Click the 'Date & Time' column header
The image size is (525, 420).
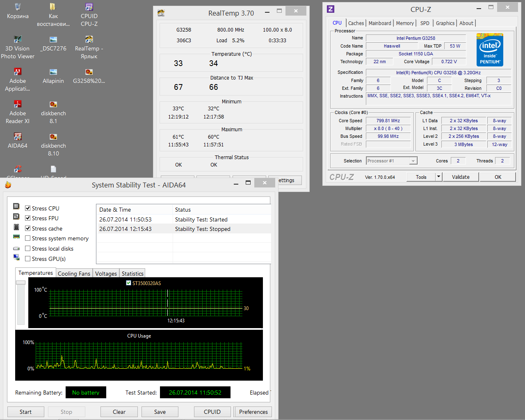tap(135, 210)
